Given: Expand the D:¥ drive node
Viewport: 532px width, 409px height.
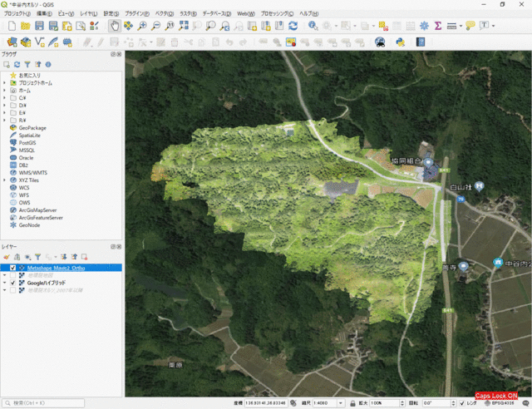Looking at the screenshot, I should pos(4,106).
